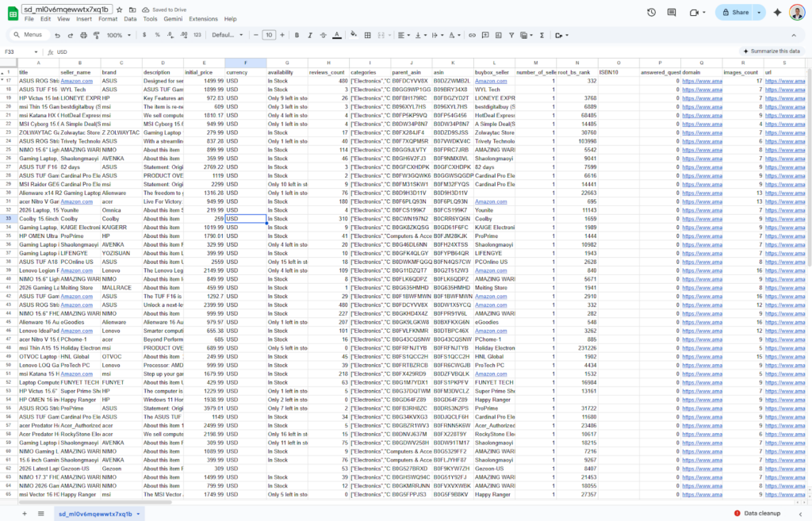
Task: Open the Insert menu
Action: click(84, 19)
